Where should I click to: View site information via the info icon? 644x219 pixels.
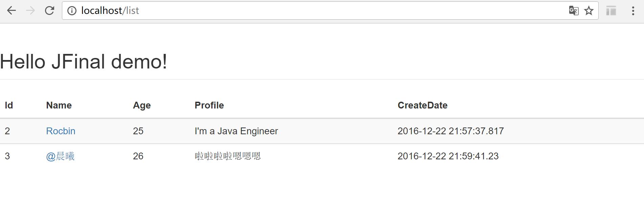point(72,11)
